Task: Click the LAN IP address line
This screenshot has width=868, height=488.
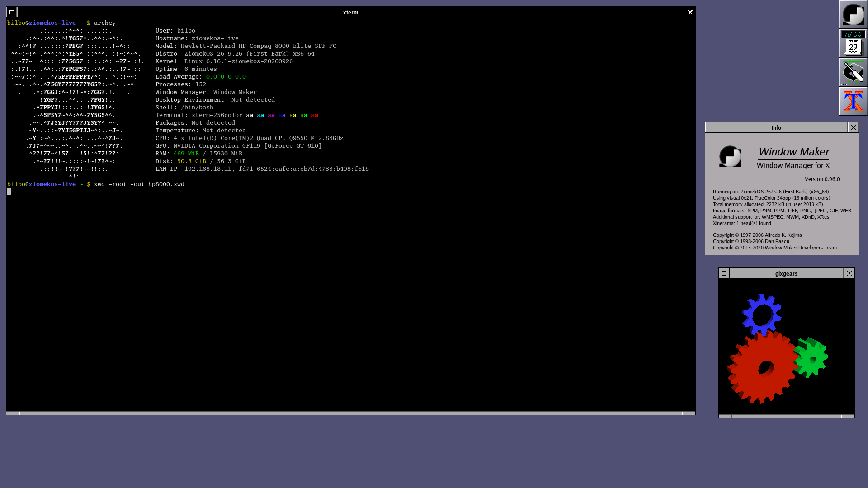Action: (262, 169)
